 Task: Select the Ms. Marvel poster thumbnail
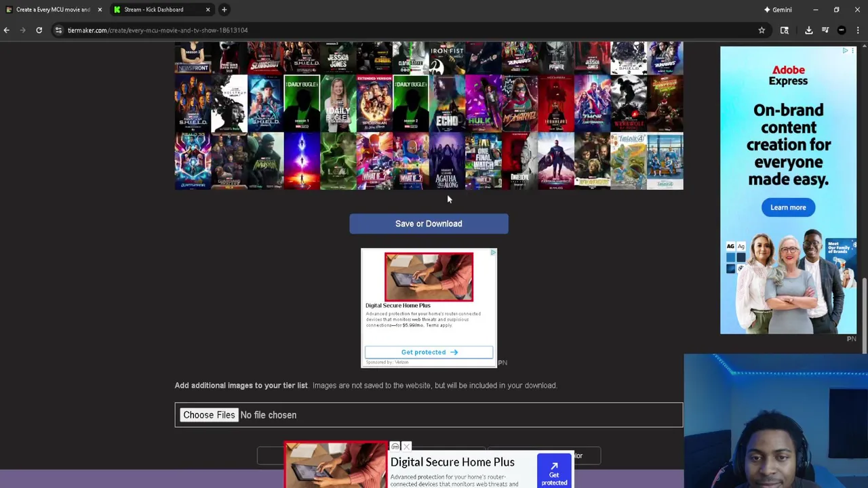pos(519,104)
